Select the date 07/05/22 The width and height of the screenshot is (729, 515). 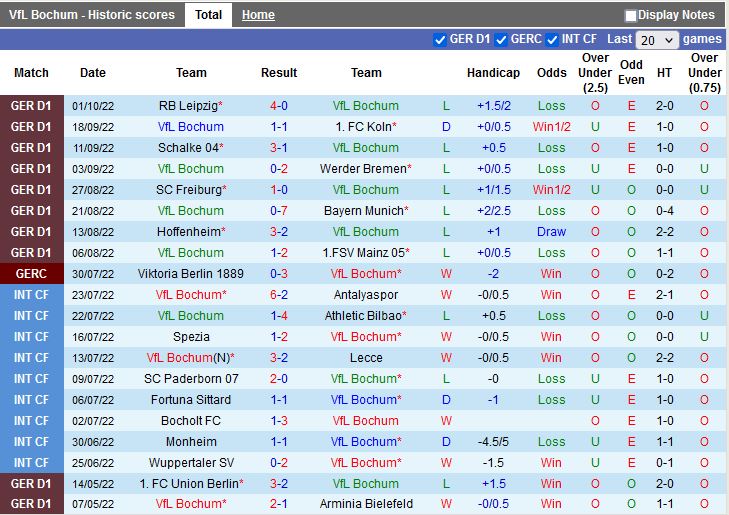point(93,504)
